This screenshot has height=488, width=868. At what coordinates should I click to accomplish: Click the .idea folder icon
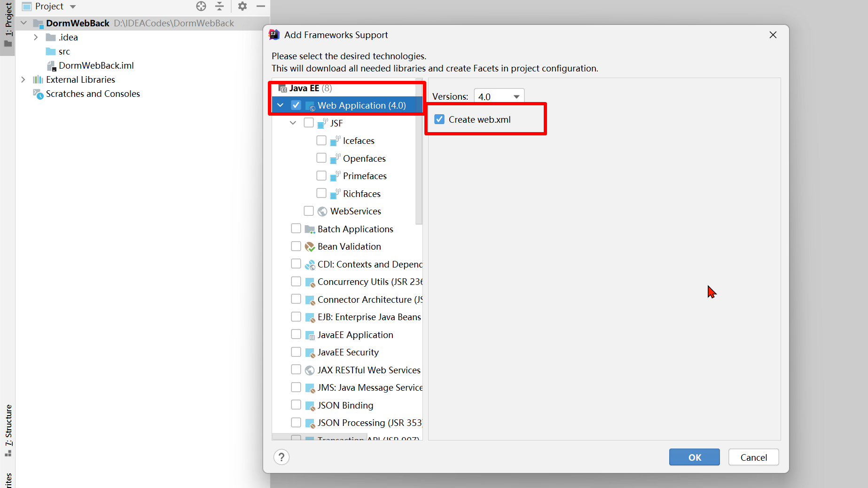point(51,37)
